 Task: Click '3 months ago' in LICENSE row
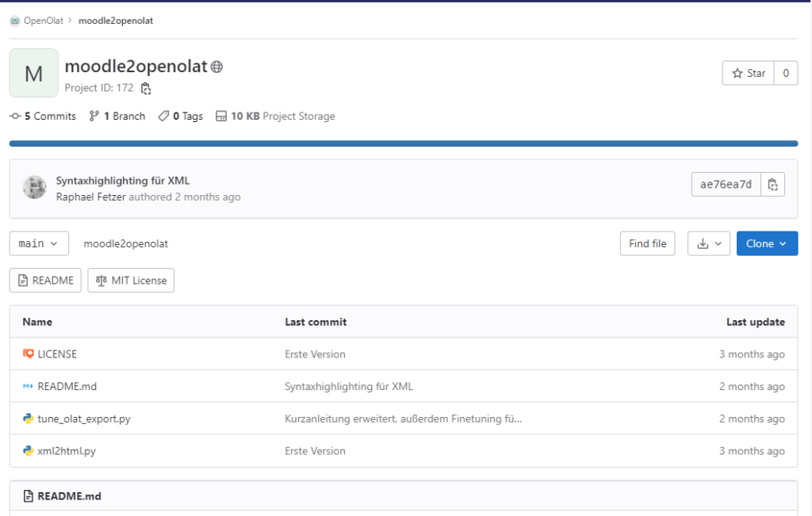pyautogui.click(x=752, y=354)
